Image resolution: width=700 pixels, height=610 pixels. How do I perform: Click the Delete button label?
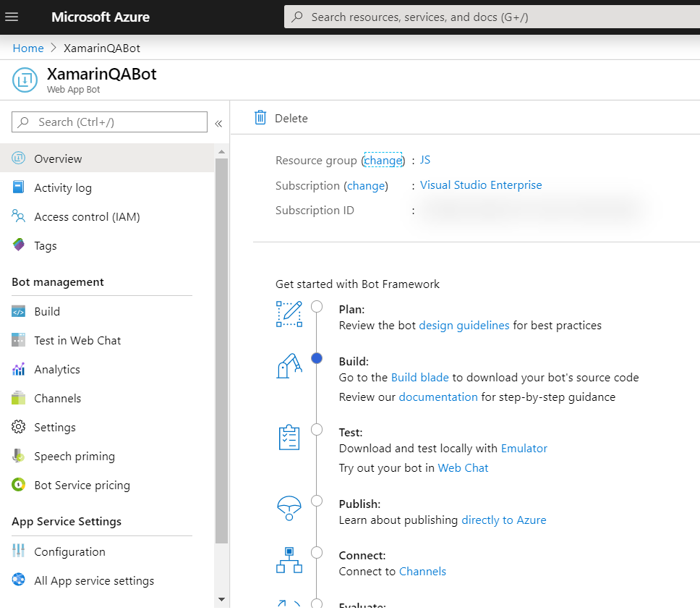click(x=291, y=119)
